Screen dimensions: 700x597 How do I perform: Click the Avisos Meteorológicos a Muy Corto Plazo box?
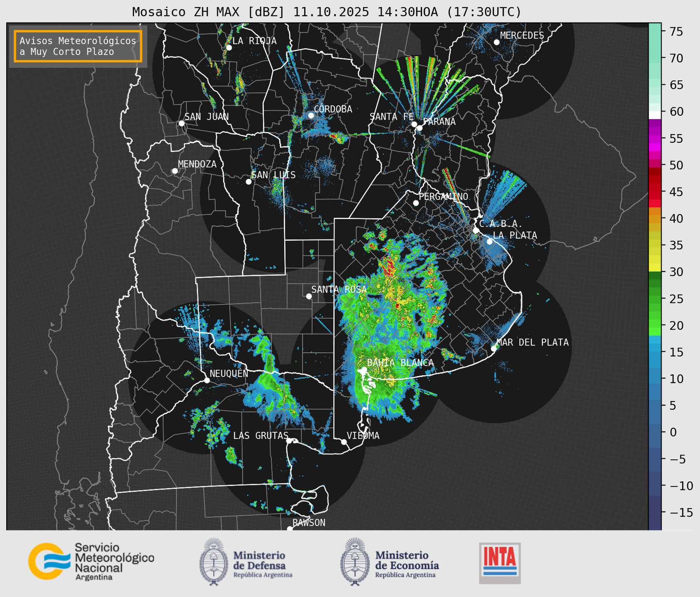point(78,46)
